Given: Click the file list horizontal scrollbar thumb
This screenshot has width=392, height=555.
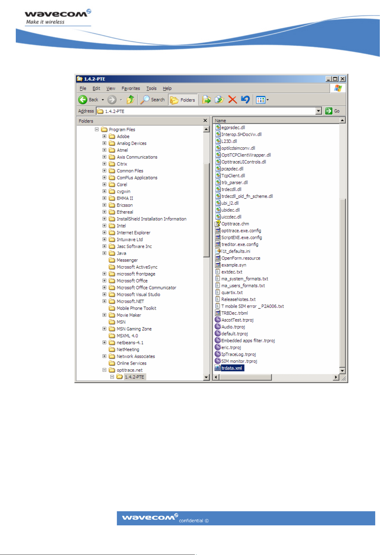Looking at the screenshot, I should (x=245, y=377).
